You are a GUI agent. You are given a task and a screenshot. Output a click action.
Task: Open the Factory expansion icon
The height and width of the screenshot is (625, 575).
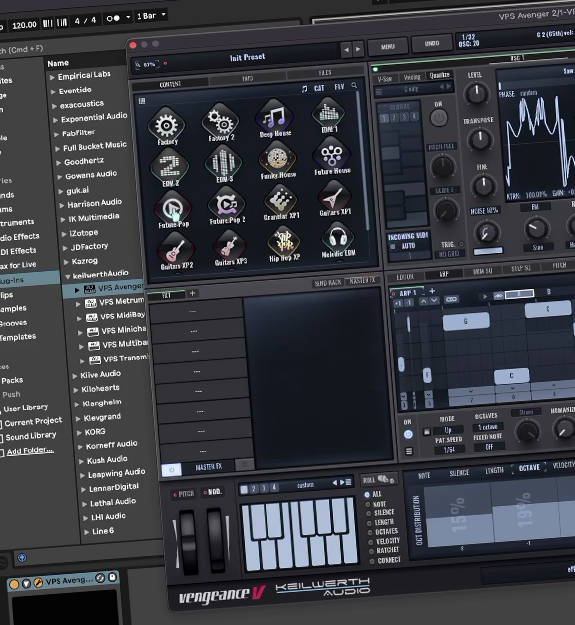(x=167, y=126)
